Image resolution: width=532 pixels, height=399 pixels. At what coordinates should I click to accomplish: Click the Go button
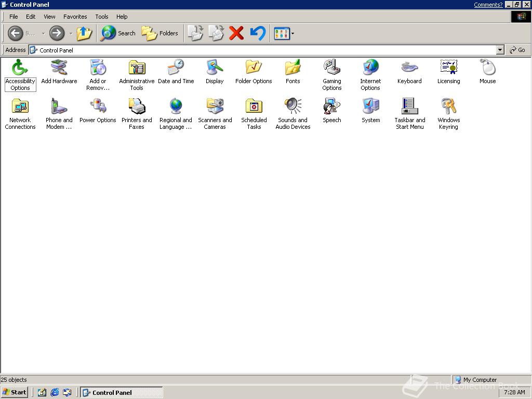pyautogui.click(x=517, y=50)
